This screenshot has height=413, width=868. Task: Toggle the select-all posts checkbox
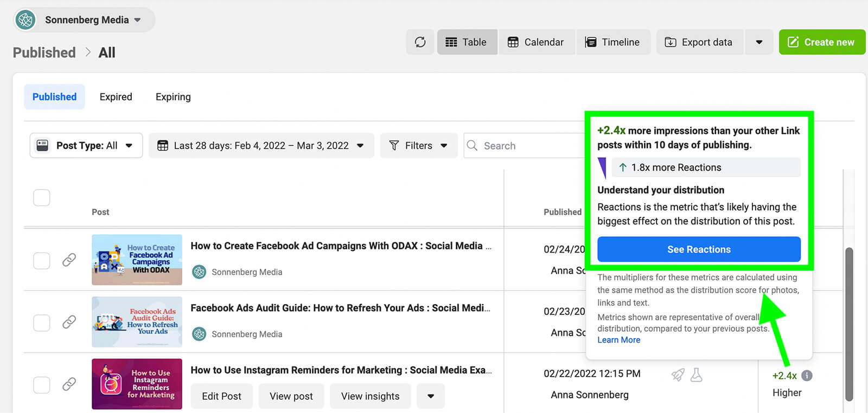42,198
